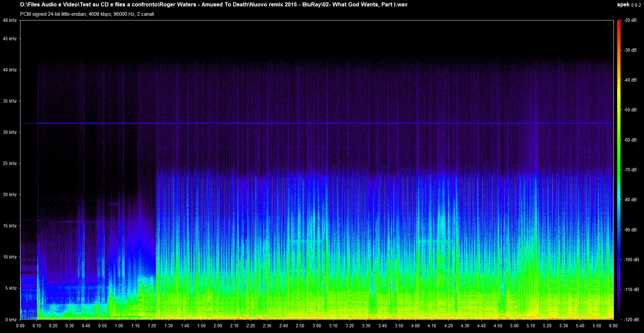The width and height of the screenshot is (644, 333).
Task: Click the 4:00 time axis label
Action: [x=416, y=326]
